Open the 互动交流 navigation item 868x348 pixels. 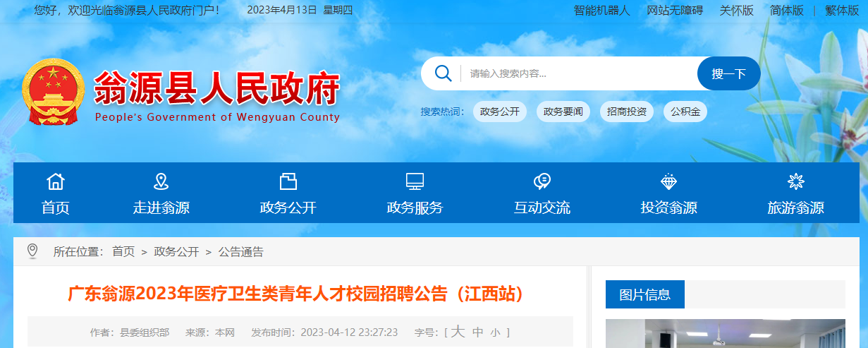point(542,208)
